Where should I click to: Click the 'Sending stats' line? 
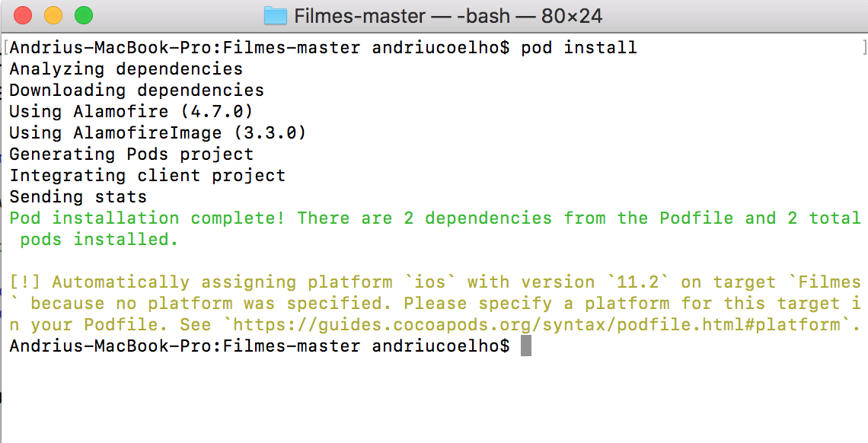pos(78,196)
